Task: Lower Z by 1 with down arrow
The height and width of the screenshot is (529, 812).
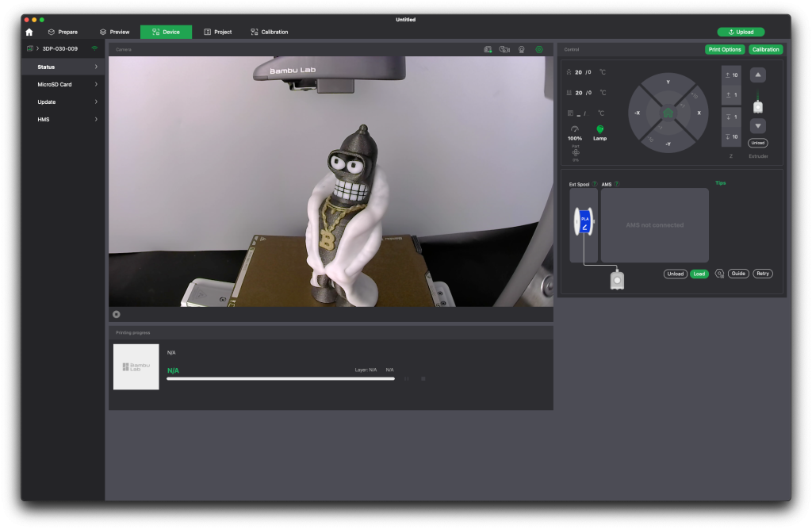Action: [731, 117]
